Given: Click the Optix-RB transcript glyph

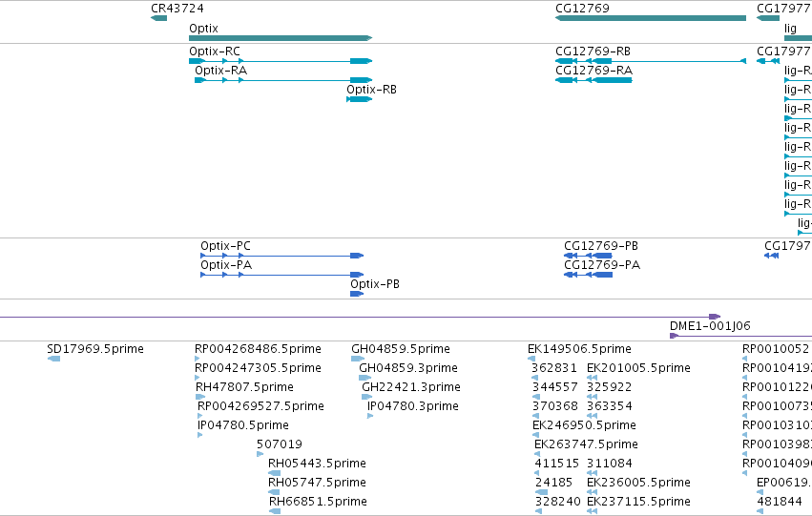Looking at the screenshot, I should click(x=360, y=99).
